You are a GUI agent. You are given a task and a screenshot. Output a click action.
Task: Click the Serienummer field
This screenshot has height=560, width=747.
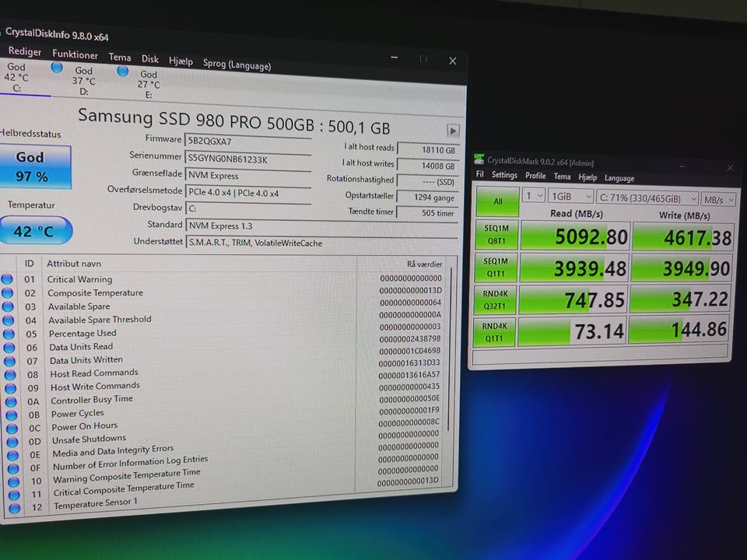247,159
